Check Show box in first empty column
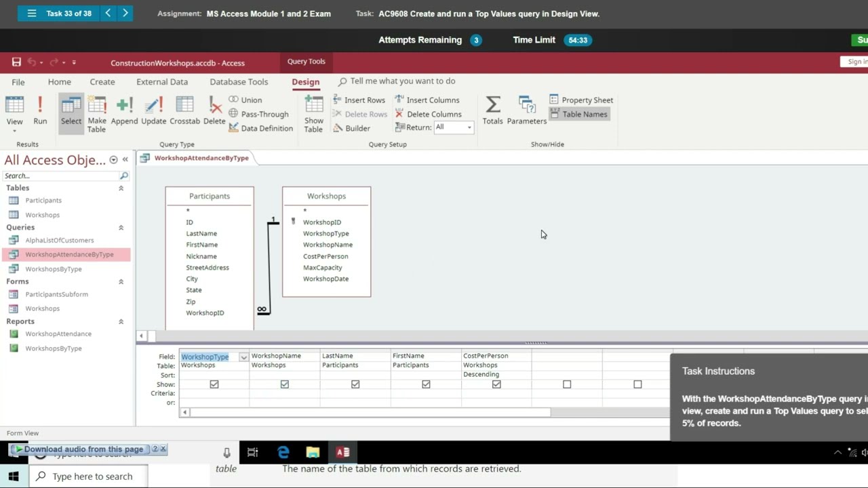The height and width of the screenshot is (488, 868). (567, 384)
